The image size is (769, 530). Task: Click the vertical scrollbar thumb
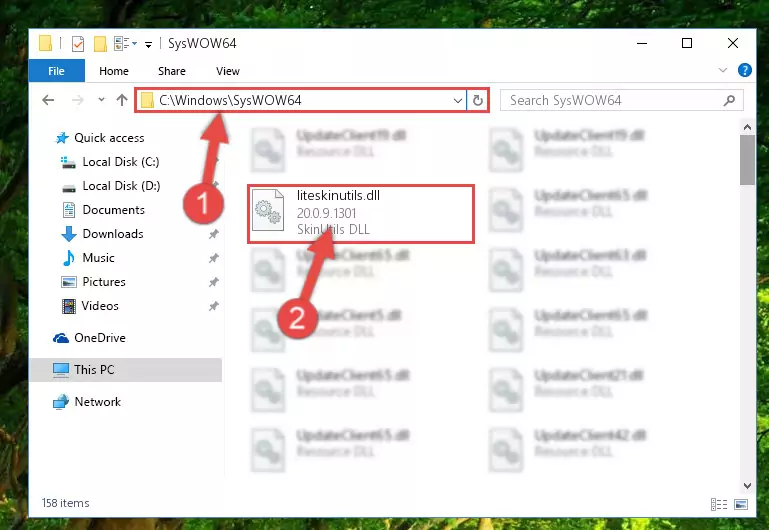747,160
